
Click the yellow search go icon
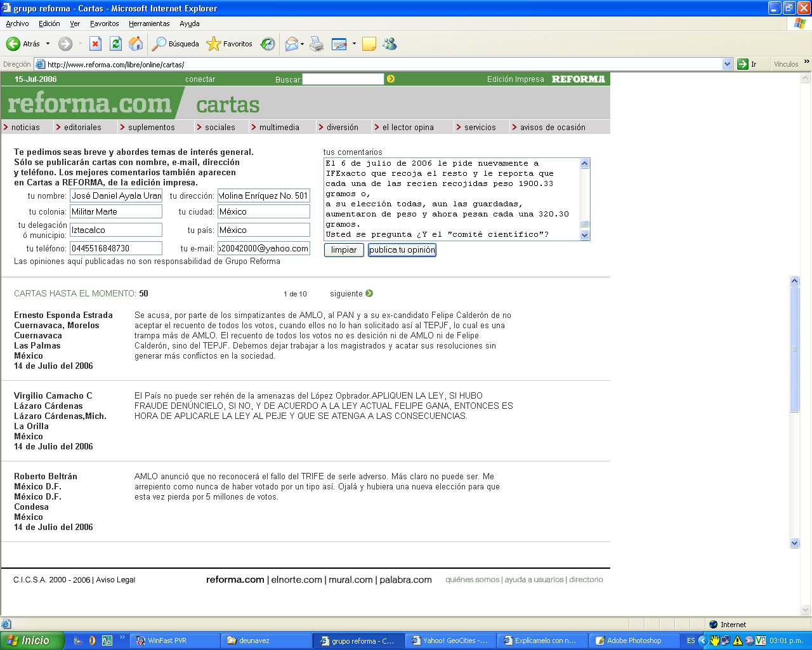coord(391,79)
